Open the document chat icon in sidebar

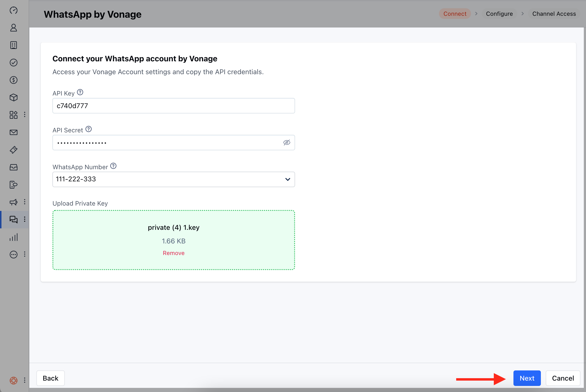click(14, 185)
